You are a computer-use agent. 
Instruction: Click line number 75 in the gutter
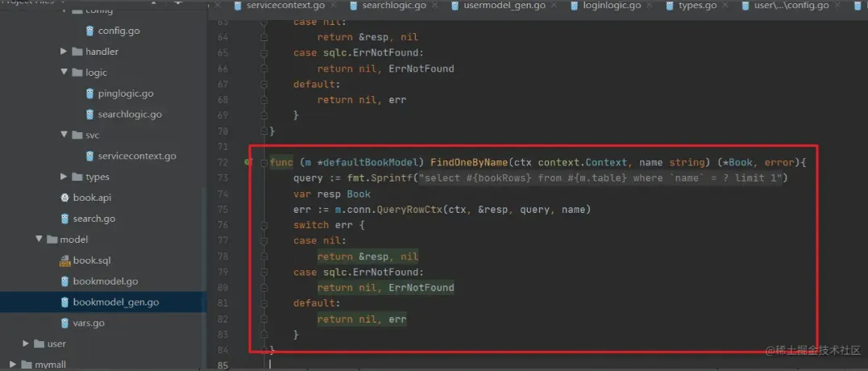click(x=222, y=210)
